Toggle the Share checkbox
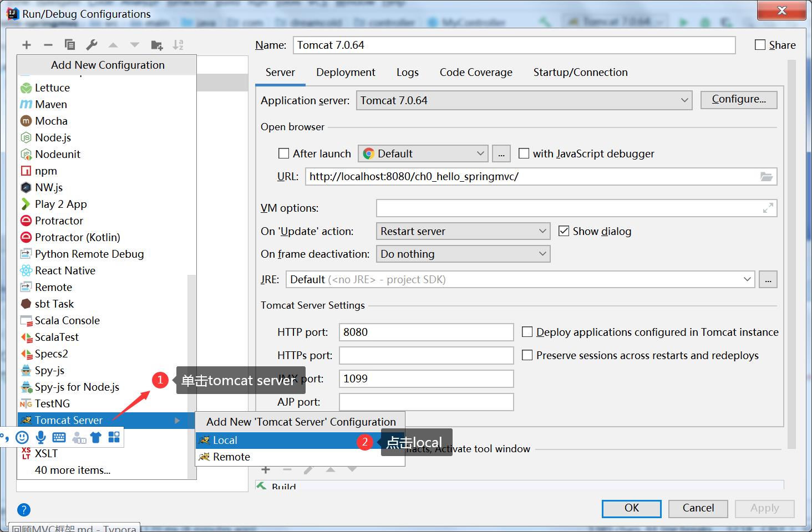 (x=760, y=45)
